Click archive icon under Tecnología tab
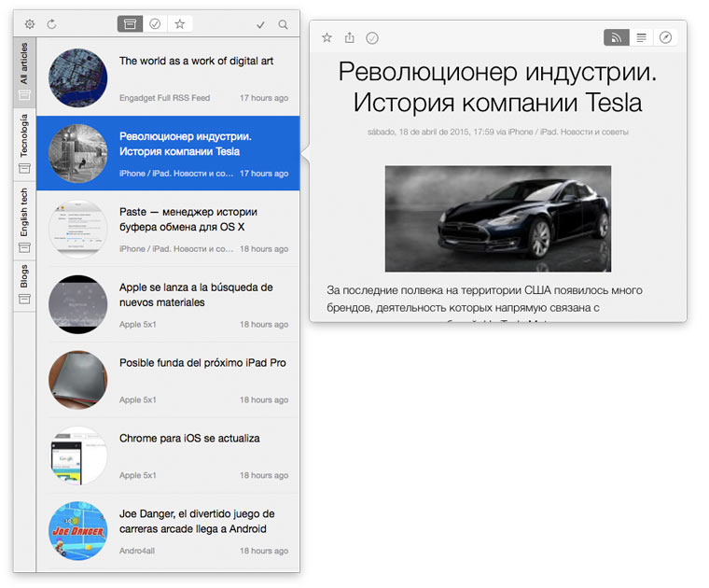The width and height of the screenshot is (709, 588). point(24,169)
